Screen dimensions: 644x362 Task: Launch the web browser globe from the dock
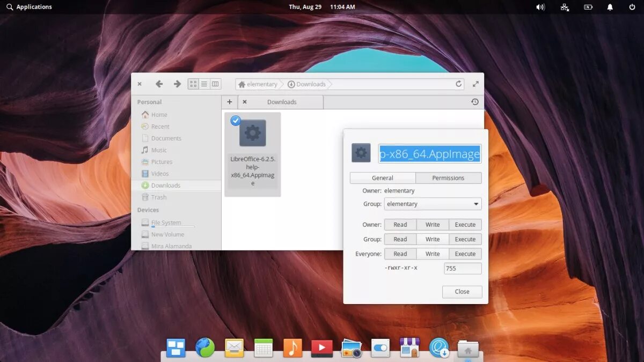tap(205, 348)
